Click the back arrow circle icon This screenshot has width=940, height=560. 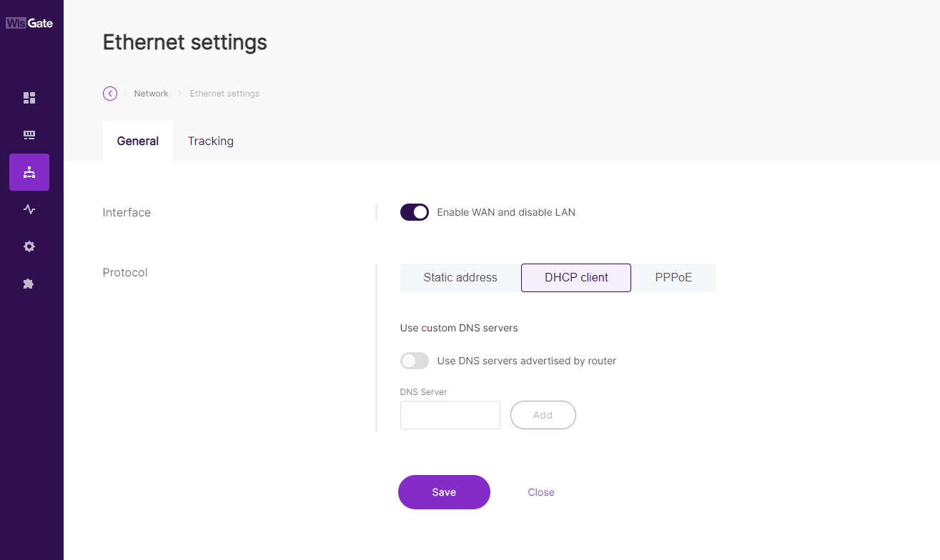[110, 94]
